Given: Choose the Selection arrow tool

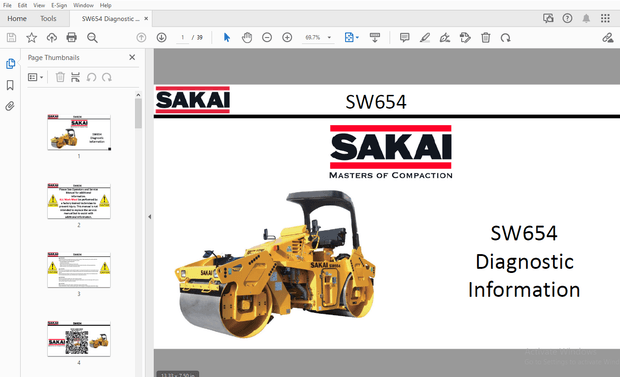Looking at the screenshot, I should (227, 38).
